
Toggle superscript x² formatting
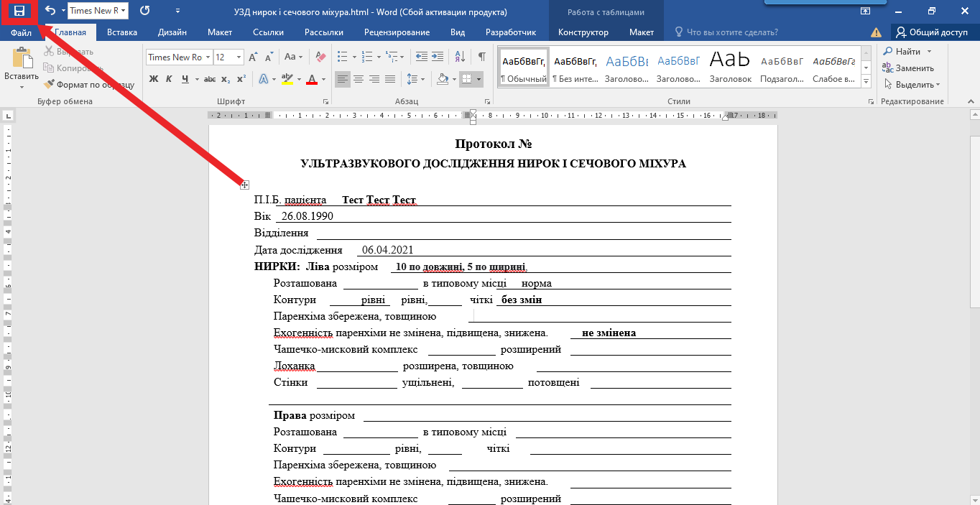[241, 79]
